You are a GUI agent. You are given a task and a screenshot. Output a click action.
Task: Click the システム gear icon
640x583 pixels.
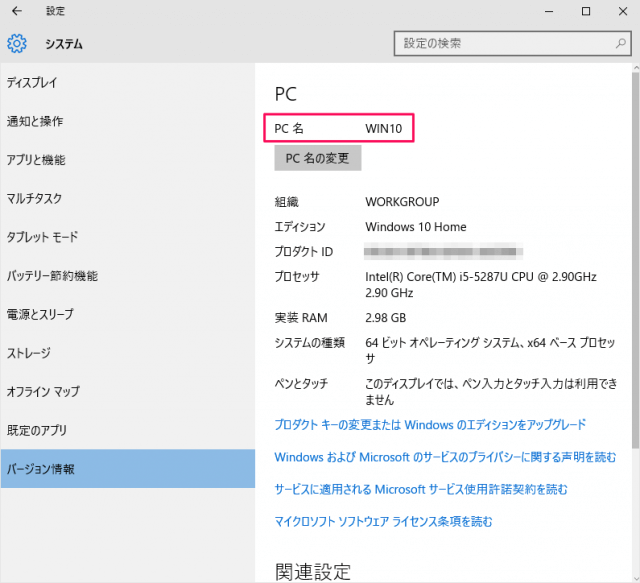17,43
